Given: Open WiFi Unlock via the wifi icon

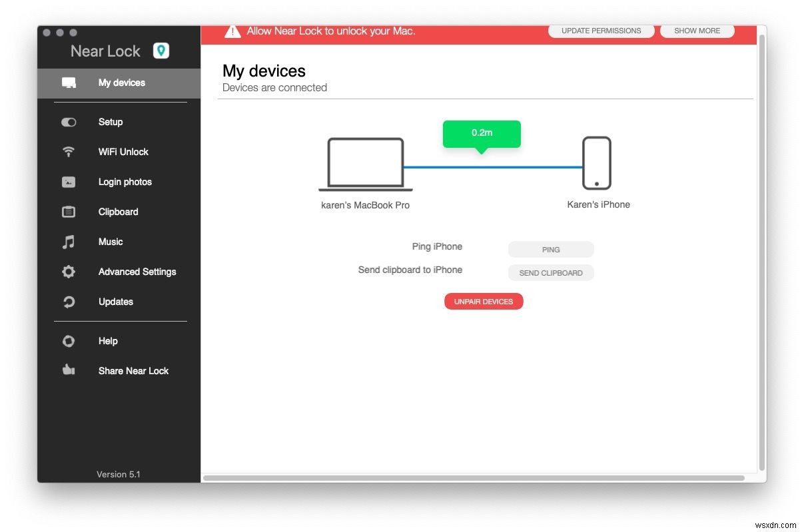Looking at the screenshot, I should 69,151.
